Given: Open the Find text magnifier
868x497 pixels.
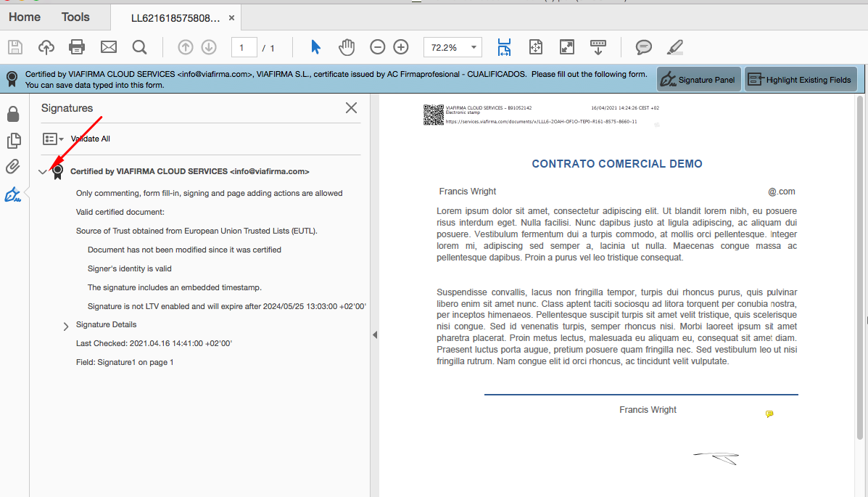Looking at the screenshot, I should (139, 47).
